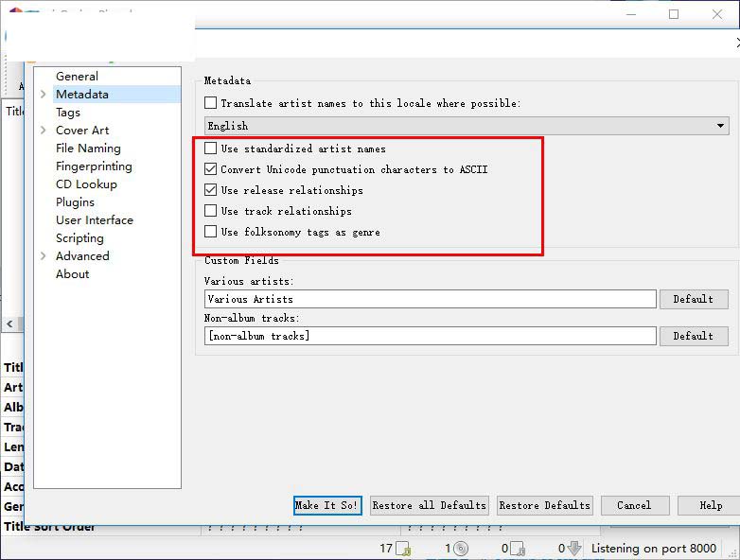740x560 pixels.
Task: Click Make It So! to save
Action: (327, 505)
